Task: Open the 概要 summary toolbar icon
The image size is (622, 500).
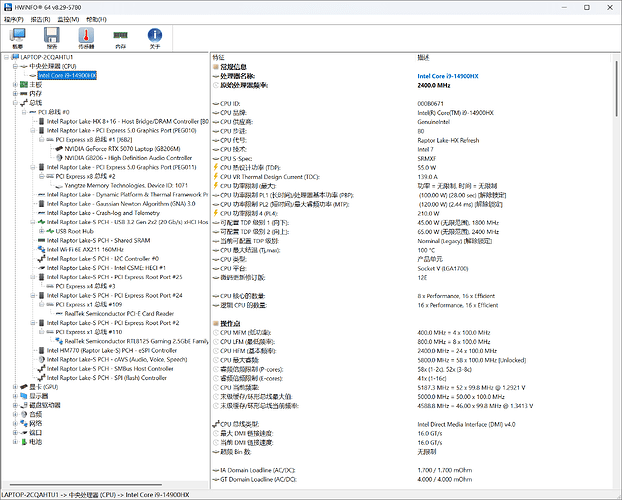Action: point(18,36)
